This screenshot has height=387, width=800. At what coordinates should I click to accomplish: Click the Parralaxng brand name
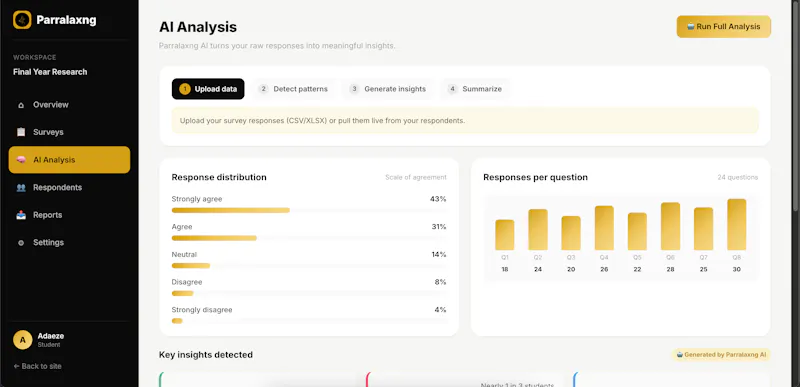click(x=66, y=20)
